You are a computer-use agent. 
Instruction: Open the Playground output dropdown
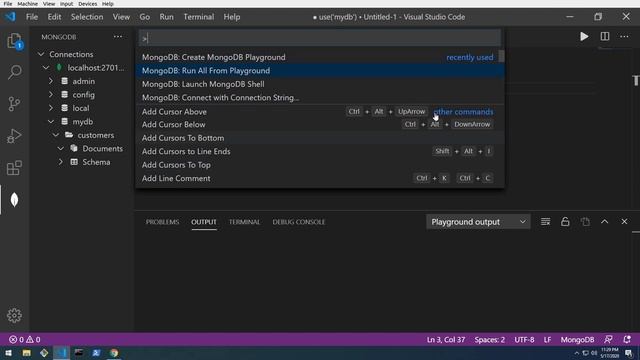tap(478, 222)
